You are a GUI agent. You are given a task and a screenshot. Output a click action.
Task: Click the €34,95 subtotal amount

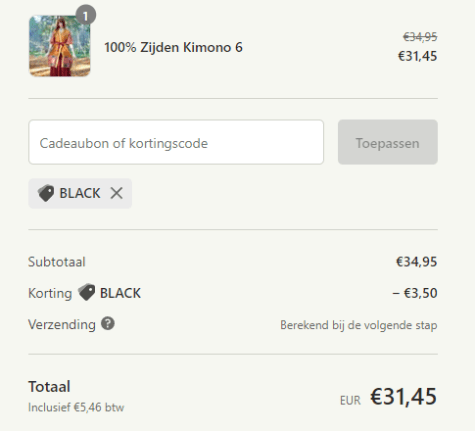(x=416, y=262)
